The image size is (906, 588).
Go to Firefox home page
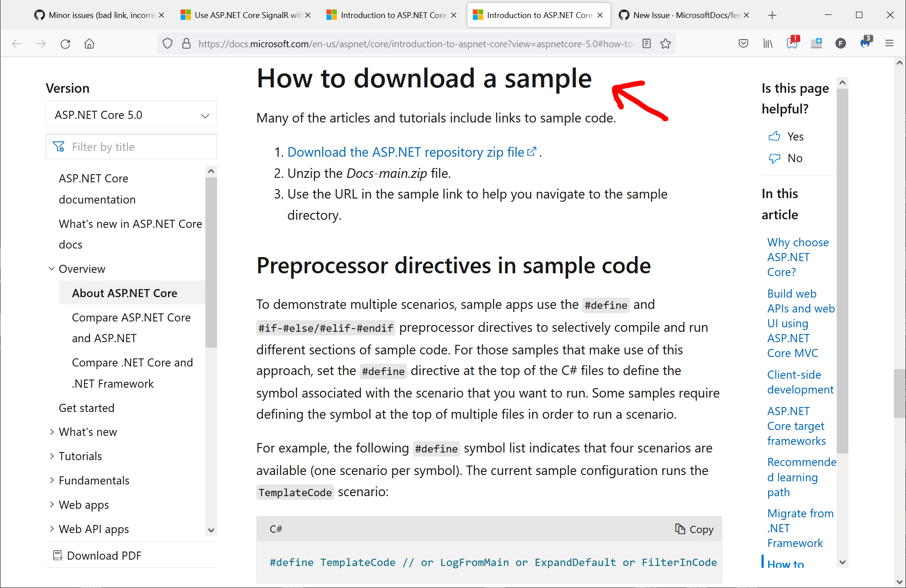89,44
